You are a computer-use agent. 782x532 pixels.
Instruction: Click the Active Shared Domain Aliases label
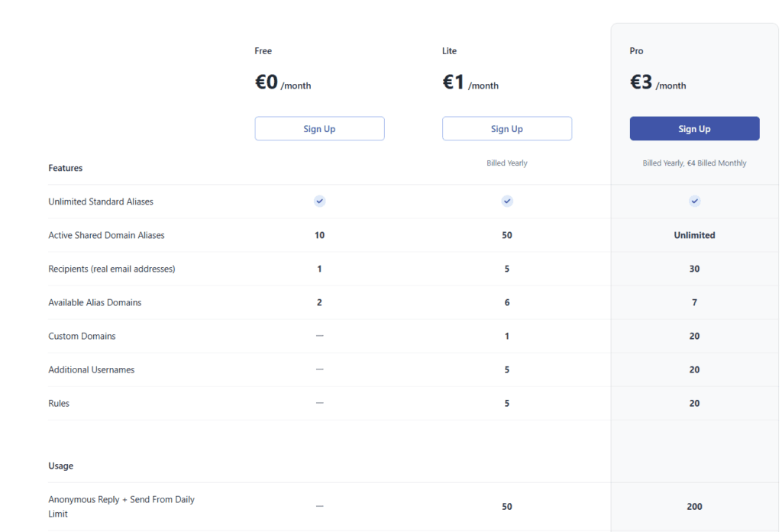point(106,235)
